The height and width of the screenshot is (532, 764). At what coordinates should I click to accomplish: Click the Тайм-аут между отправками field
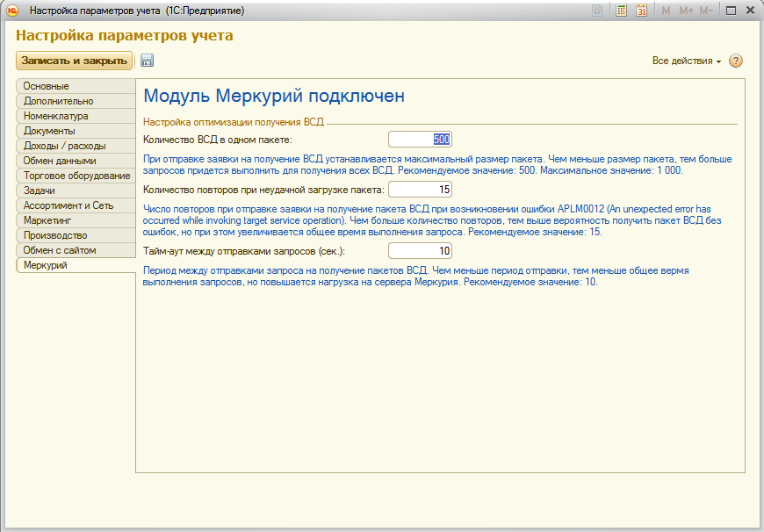pyautogui.click(x=420, y=251)
